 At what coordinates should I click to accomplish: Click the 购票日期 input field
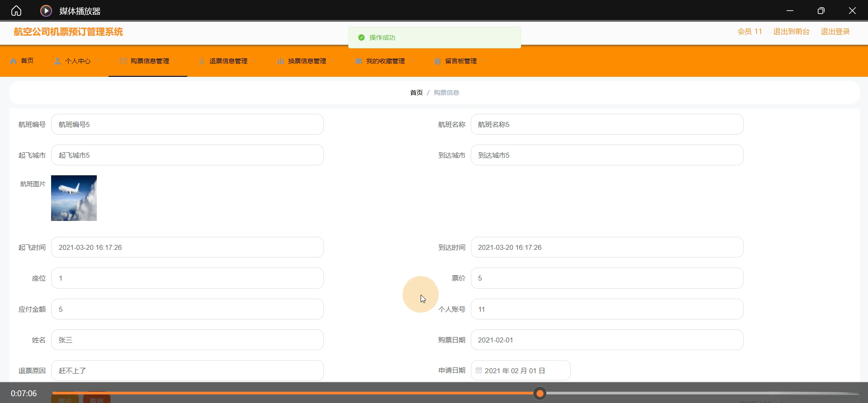[x=607, y=340]
